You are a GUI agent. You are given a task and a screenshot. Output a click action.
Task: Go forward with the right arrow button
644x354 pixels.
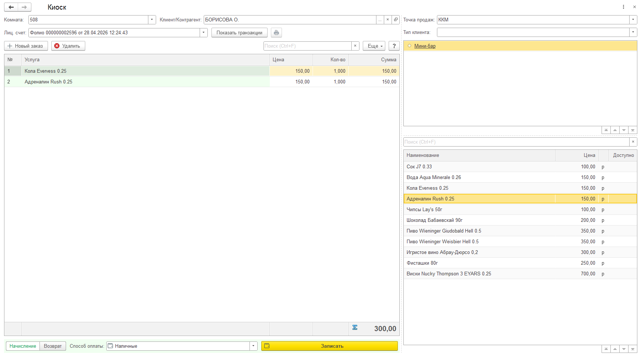click(24, 7)
